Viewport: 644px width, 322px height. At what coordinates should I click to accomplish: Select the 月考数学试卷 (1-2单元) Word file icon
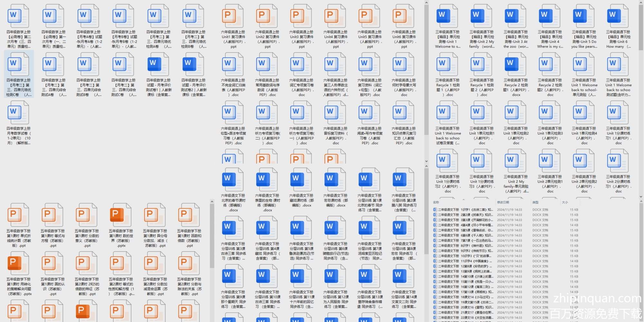point(19,113)
